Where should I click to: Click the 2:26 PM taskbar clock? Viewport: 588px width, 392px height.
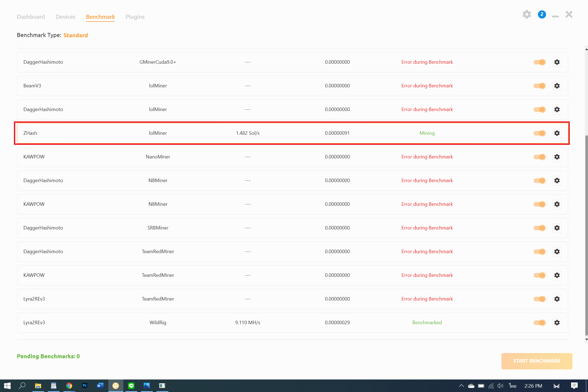pyautogui.click(x=533, y=386)
